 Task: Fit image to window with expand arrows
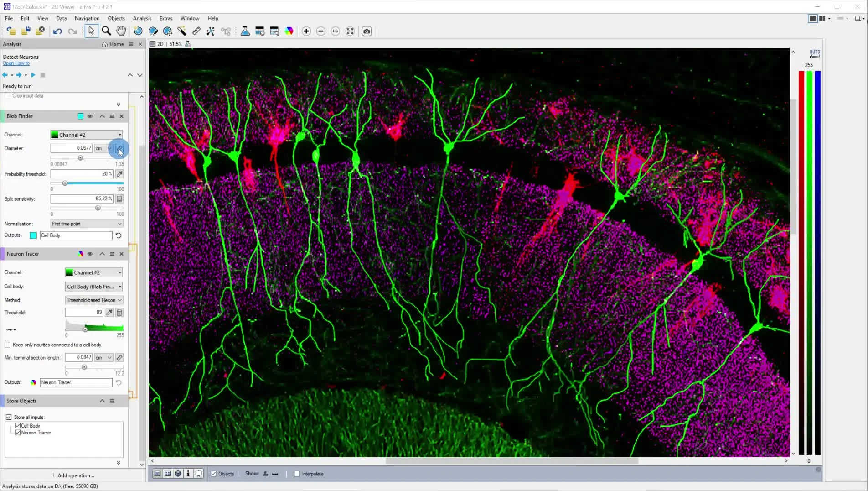(350, 31)
